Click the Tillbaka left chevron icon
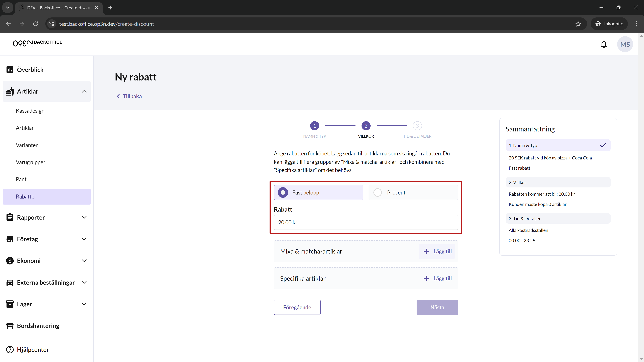Image resolution: width=644 pixels, height=362 pixels. click(118, 96)
